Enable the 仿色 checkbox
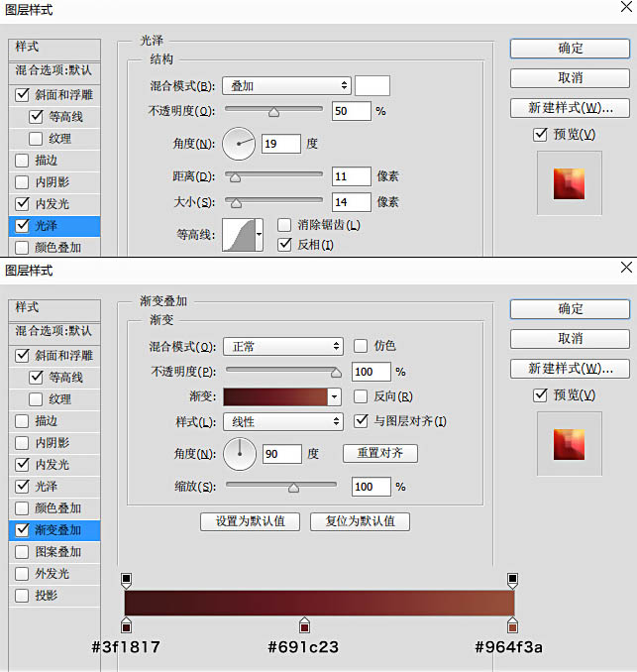 pos(361,346)
